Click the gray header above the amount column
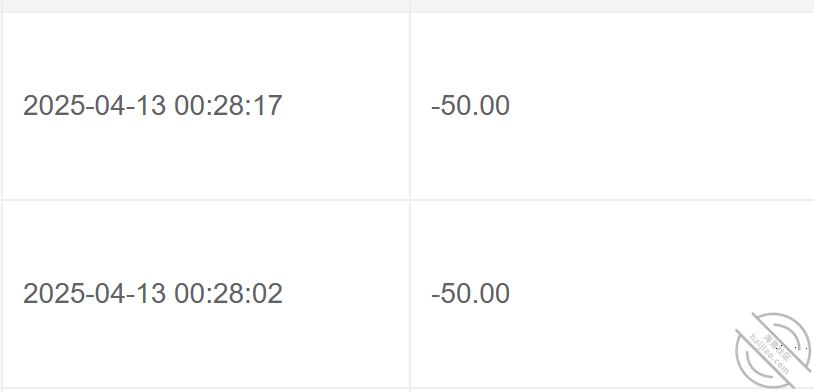The width and height of the screenshot is (814, 392). pyautogui.click(x=612, y=6)
